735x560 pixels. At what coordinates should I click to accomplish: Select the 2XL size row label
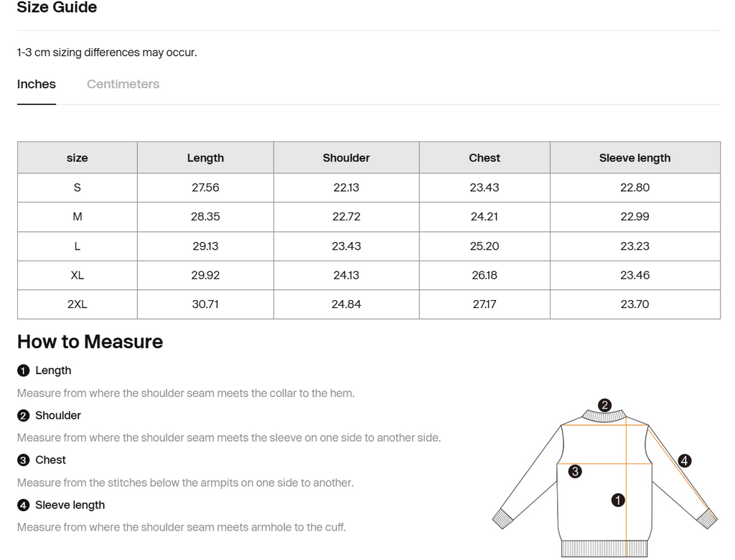click(78, 304)
